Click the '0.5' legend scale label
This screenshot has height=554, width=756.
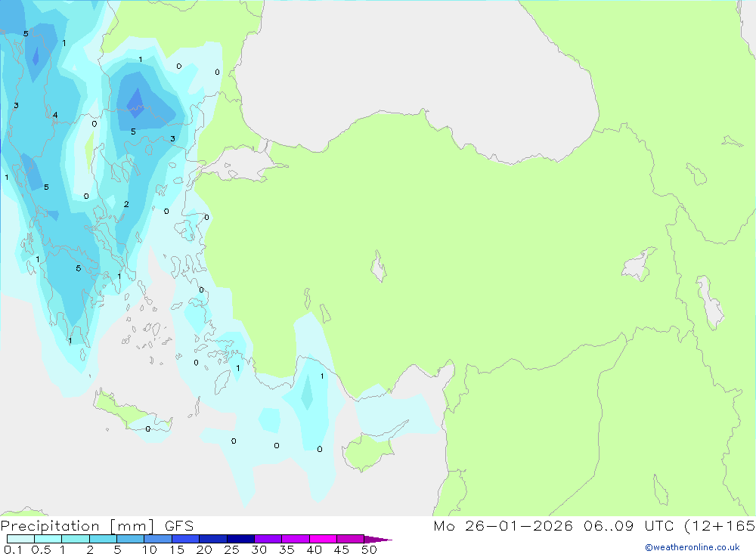click(41, 549)
